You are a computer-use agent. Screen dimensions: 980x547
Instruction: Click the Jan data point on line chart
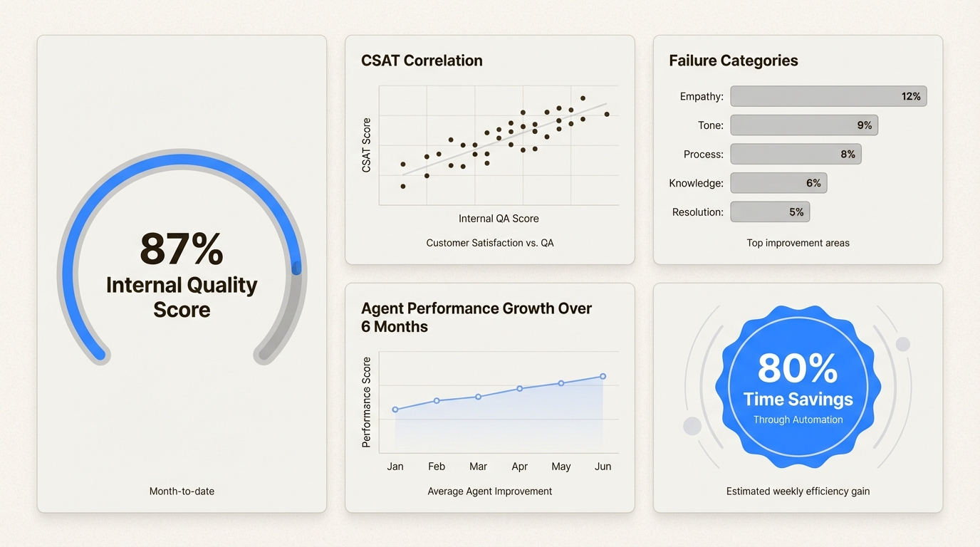(395, 410)
